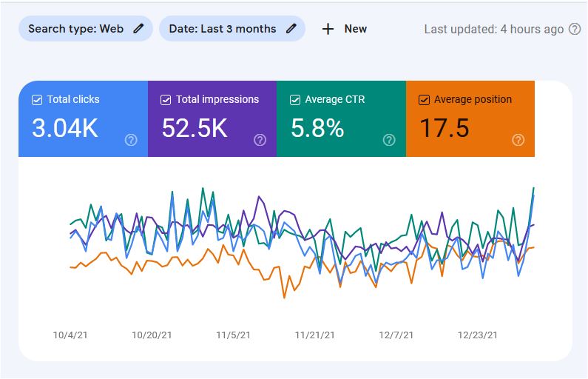Click help icon next to Last updated
The image size is (588, 379).
pyautogui.click(x=575, y=29)
